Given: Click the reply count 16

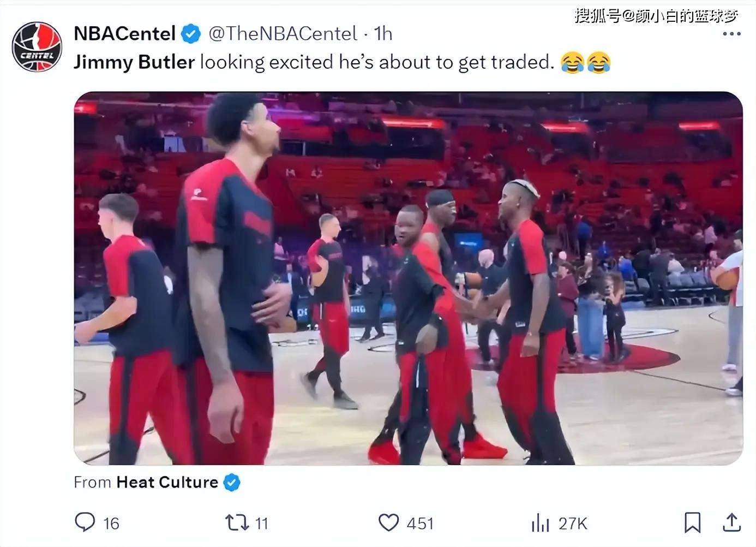Looking at the screenshot, I should click(x=111, y=524).
